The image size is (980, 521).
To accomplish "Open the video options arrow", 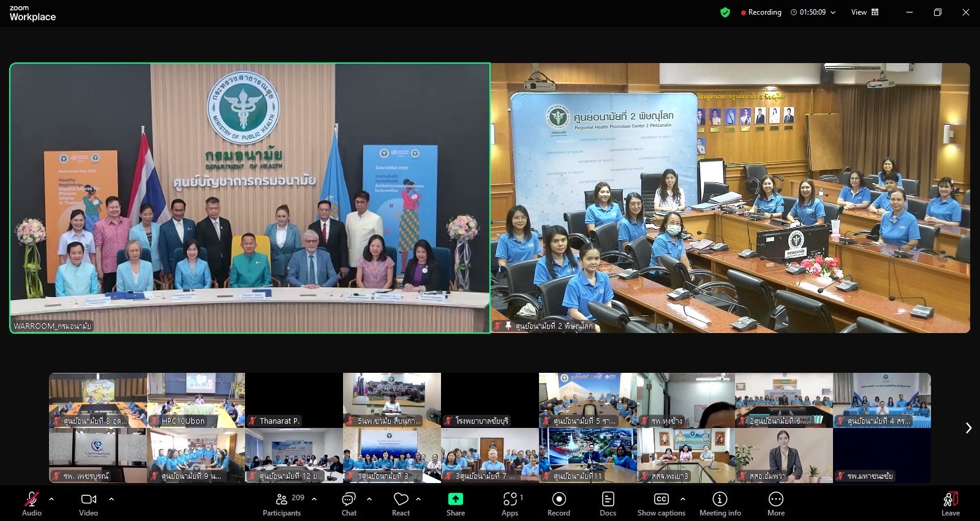I will tap(111, 499).
